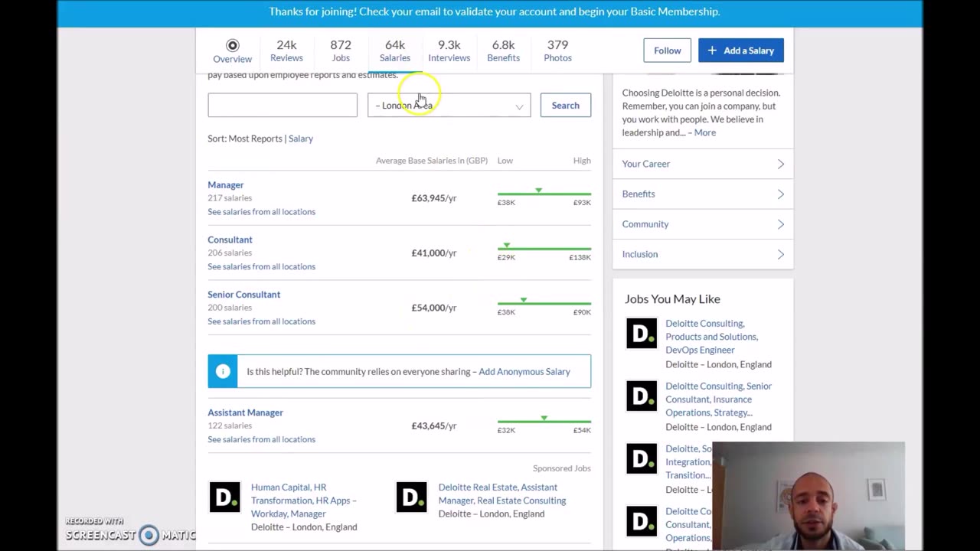Screen dimensions: 980x551
Task: View the 6.8k Benefits tab
Action: (503, 51)
